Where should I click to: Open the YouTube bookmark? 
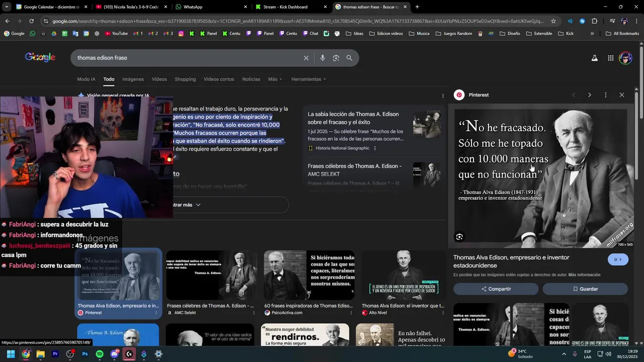pos(116,34)
